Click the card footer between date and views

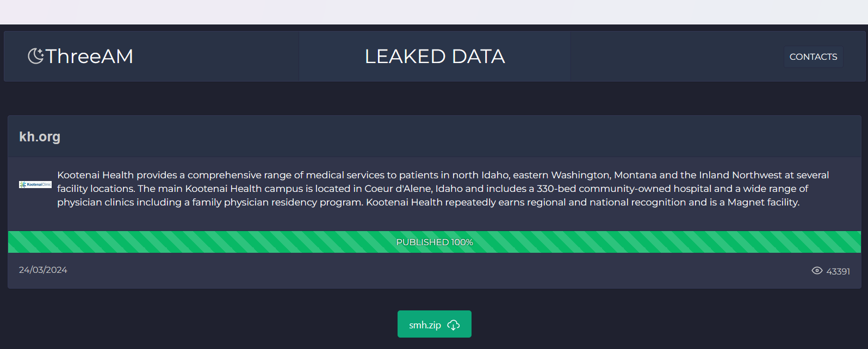[435, 271]
